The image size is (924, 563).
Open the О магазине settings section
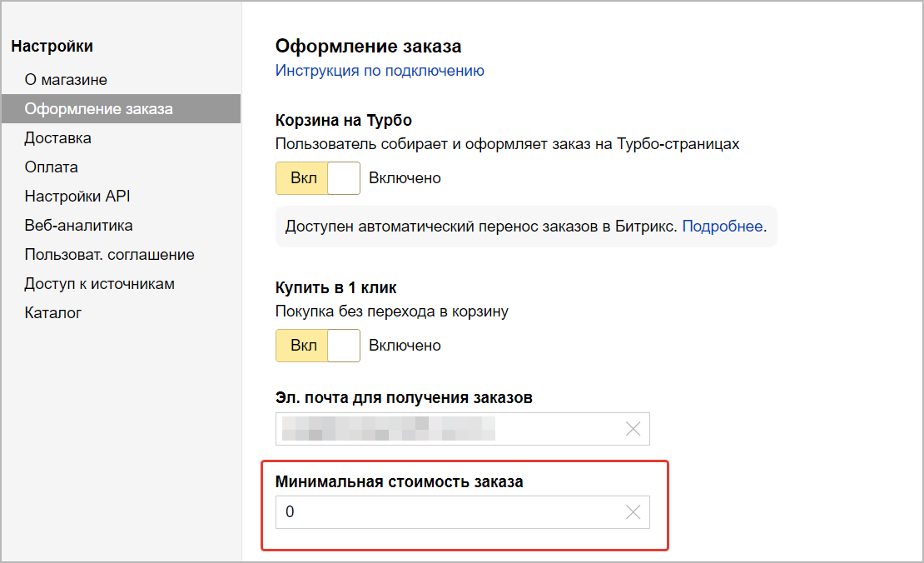pyautogui.click(x=66, y=80)
